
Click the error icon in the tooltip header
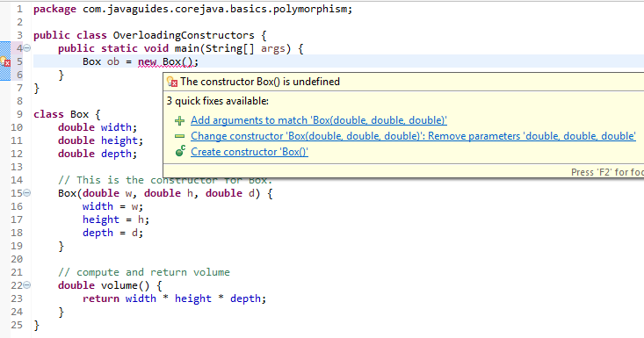[x=172, y=82]
